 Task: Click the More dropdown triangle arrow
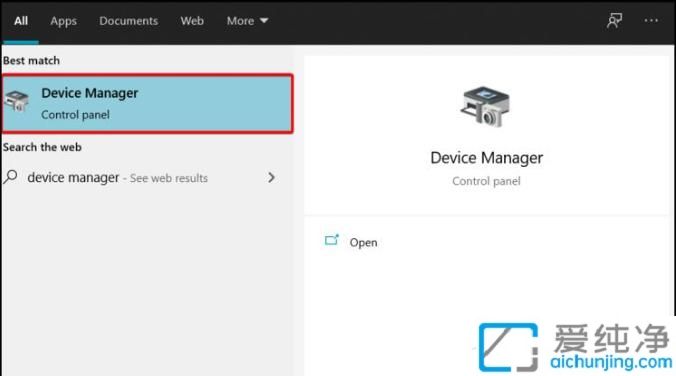tap(264, 21)
